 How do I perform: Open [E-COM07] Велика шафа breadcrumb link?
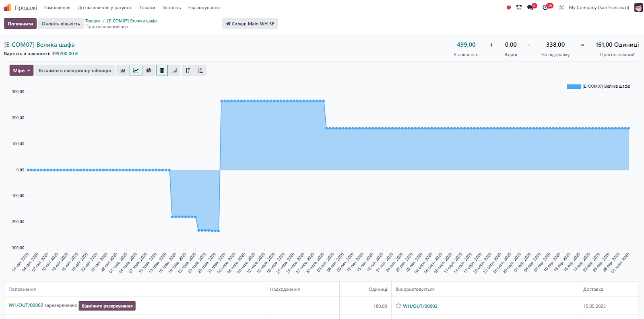pyautogui.click(x=132, y=21)
